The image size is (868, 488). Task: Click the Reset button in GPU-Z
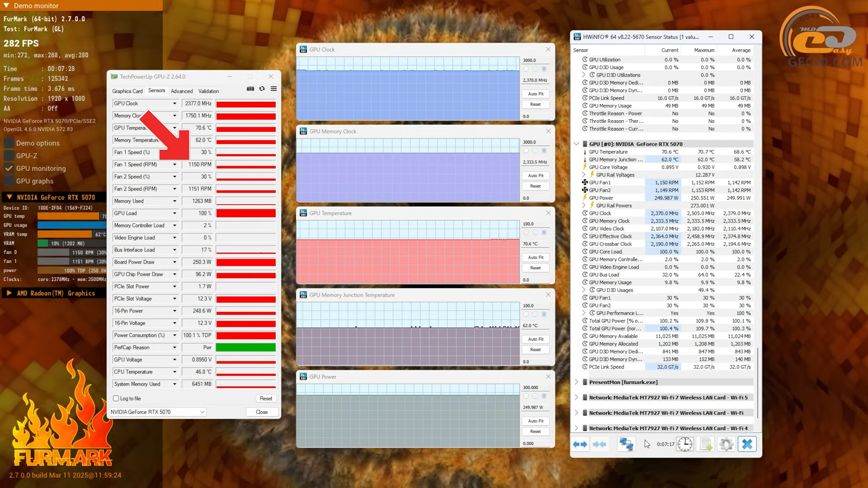pos(266,399)
